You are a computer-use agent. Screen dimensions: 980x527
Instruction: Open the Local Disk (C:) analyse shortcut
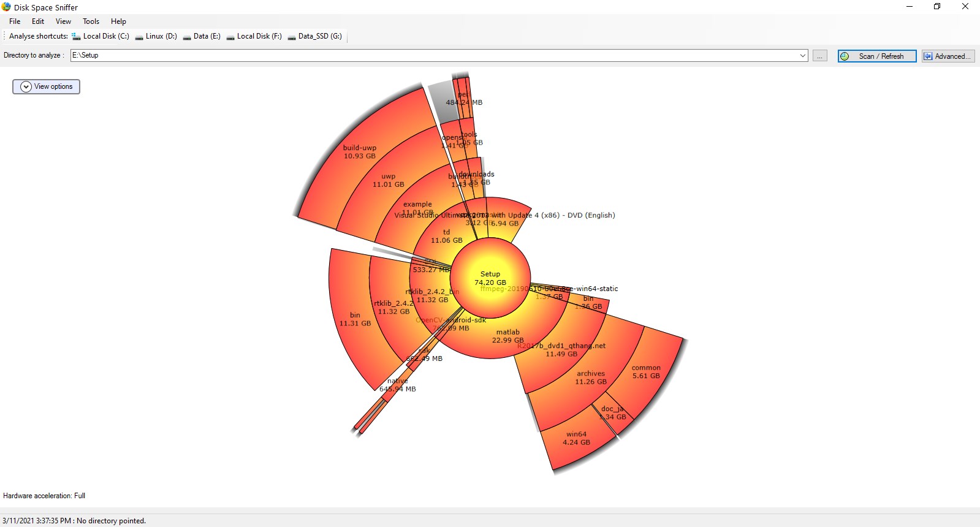(100, 36)
